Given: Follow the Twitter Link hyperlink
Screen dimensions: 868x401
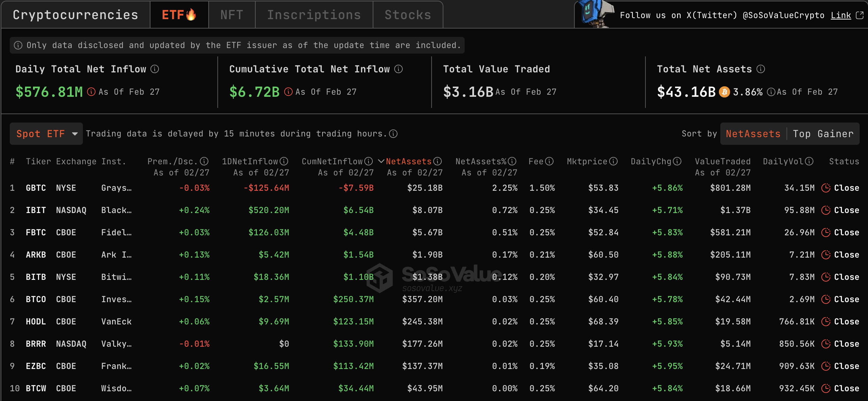Looking at the screenshot, I should 841,15.
